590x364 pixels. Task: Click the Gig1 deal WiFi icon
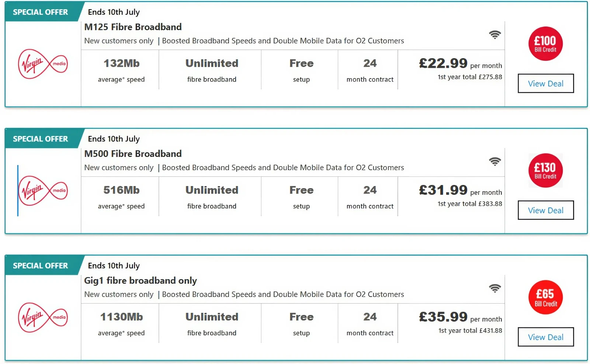pyautogui.click(x=495, y=288)
